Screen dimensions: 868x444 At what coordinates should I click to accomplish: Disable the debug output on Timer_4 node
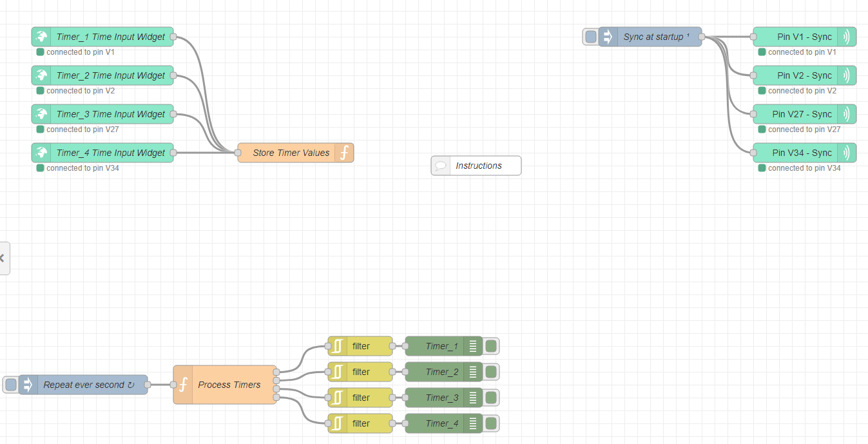click(x=490, y=423)
